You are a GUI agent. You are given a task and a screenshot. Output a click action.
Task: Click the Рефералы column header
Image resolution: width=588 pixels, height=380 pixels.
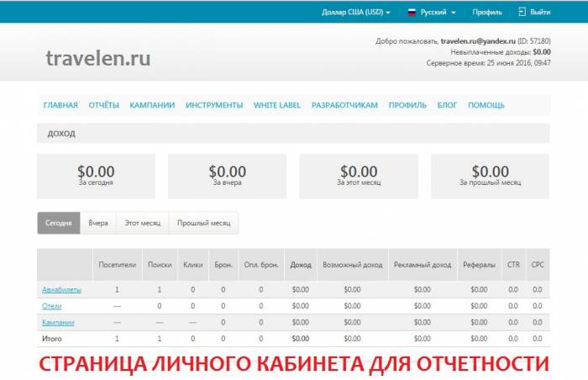click(x=480, y=265)
